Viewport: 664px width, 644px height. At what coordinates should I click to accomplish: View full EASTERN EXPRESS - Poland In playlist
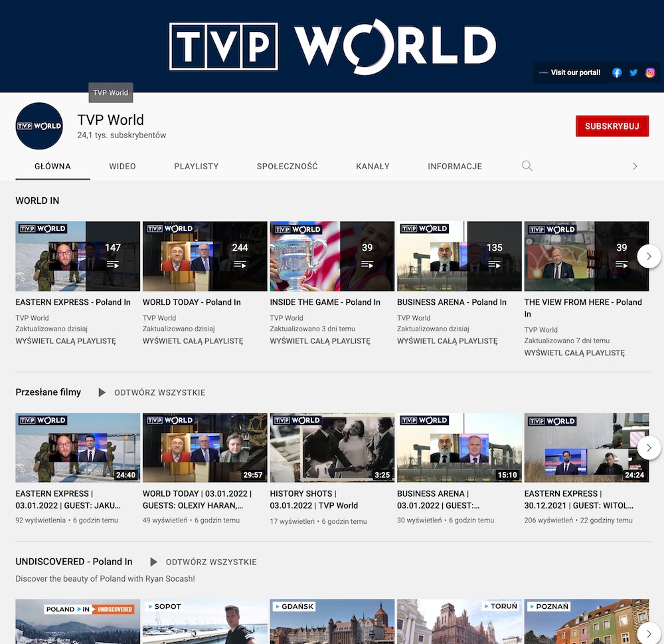tap(66, 341)
